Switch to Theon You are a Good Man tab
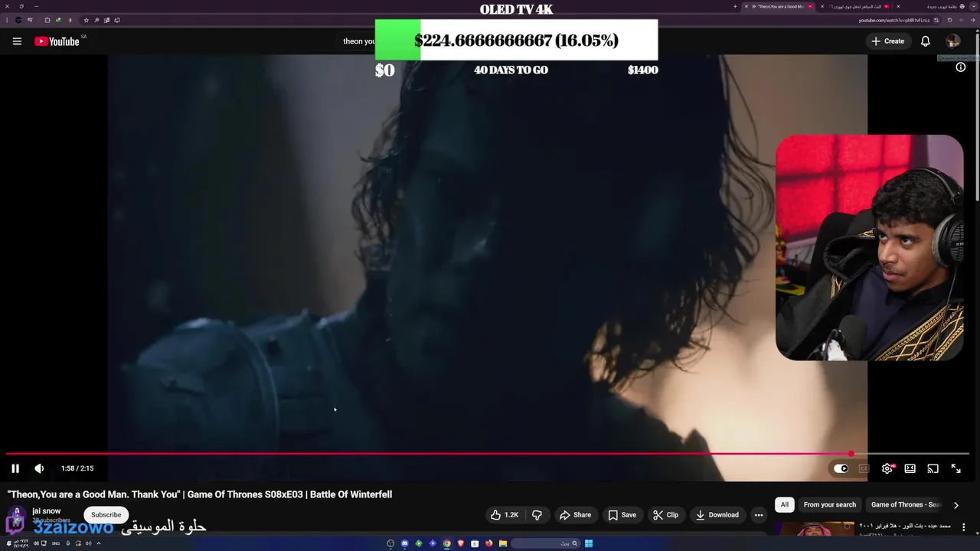This screenshot has width=980, height=551. click(x=780, y=7)
